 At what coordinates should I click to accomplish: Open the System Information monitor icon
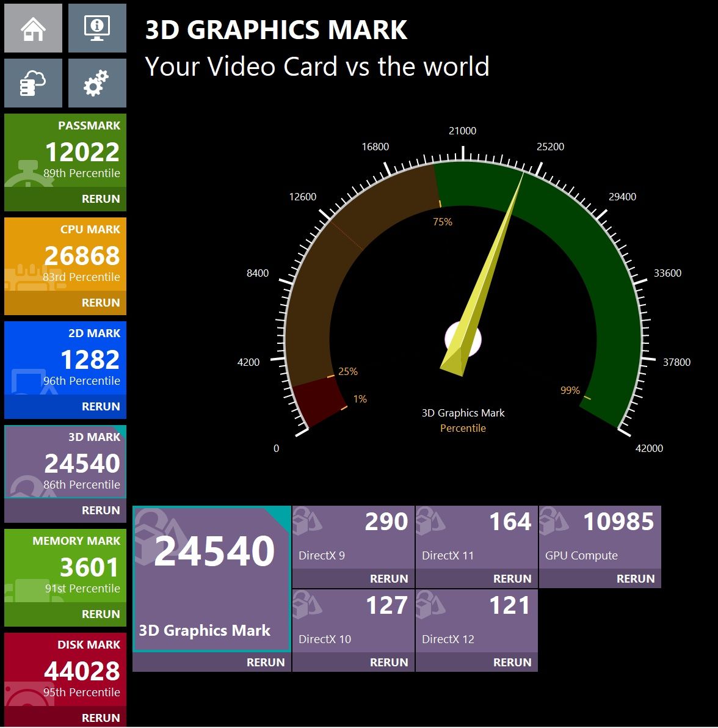tap(97, 28)
